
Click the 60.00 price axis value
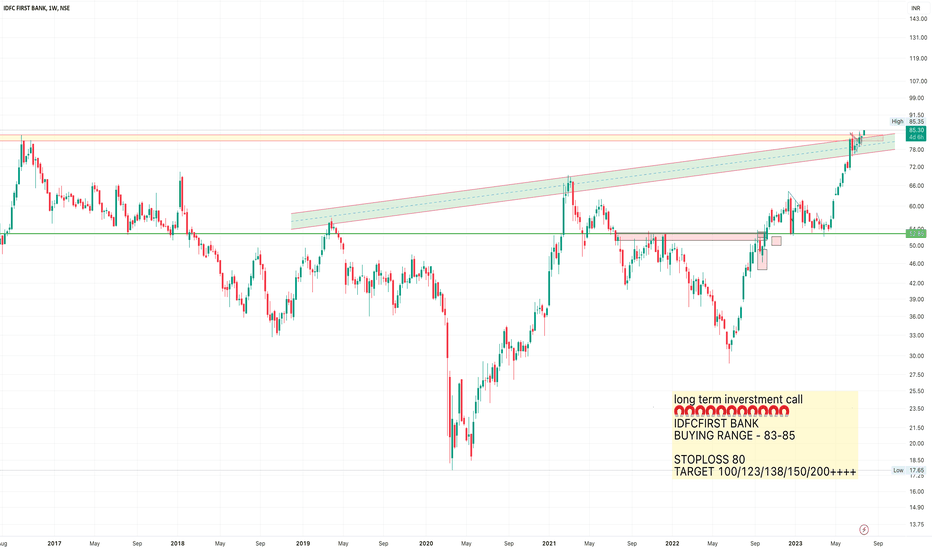click(917, 207)
